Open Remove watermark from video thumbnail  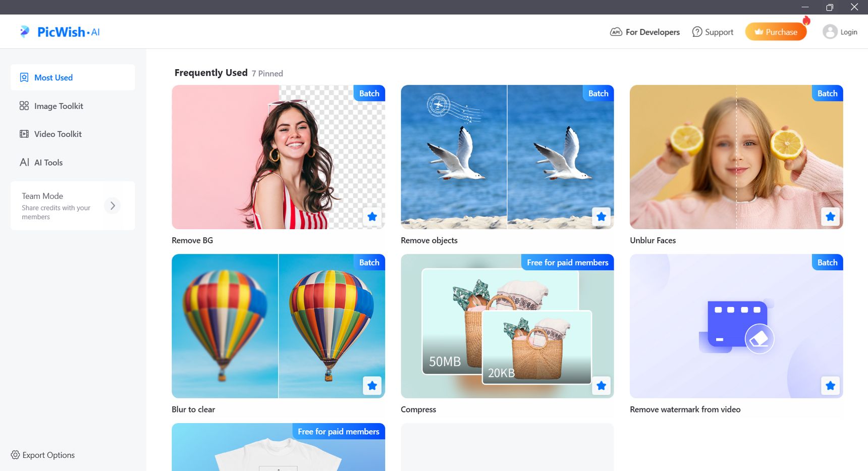(736, 326)
